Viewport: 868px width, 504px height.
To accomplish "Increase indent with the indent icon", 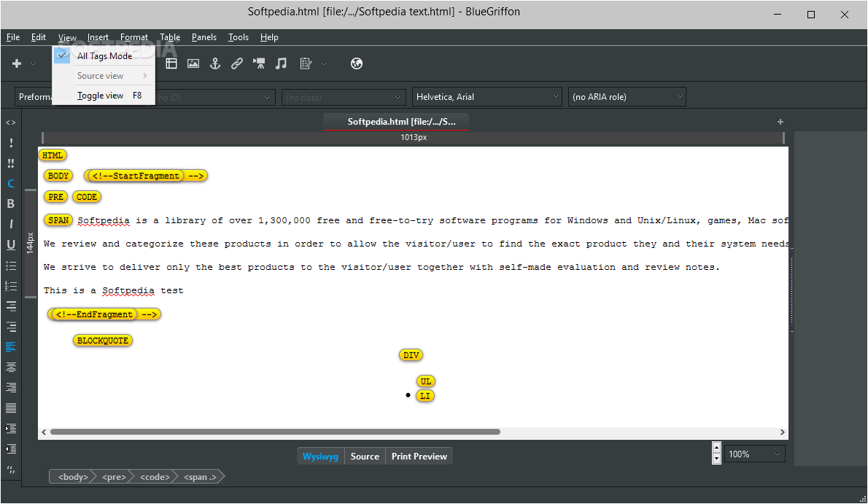I will [x=10, y=429].
